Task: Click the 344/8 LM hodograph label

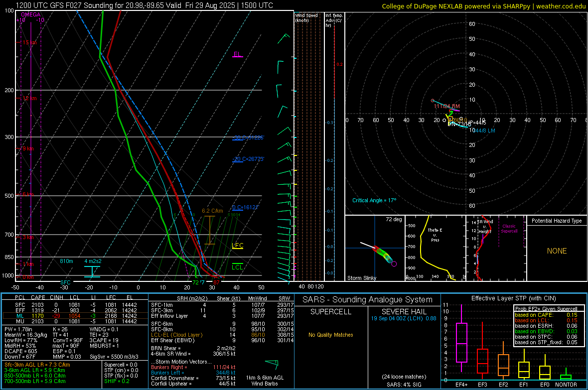Action: (x=484, y=130)
